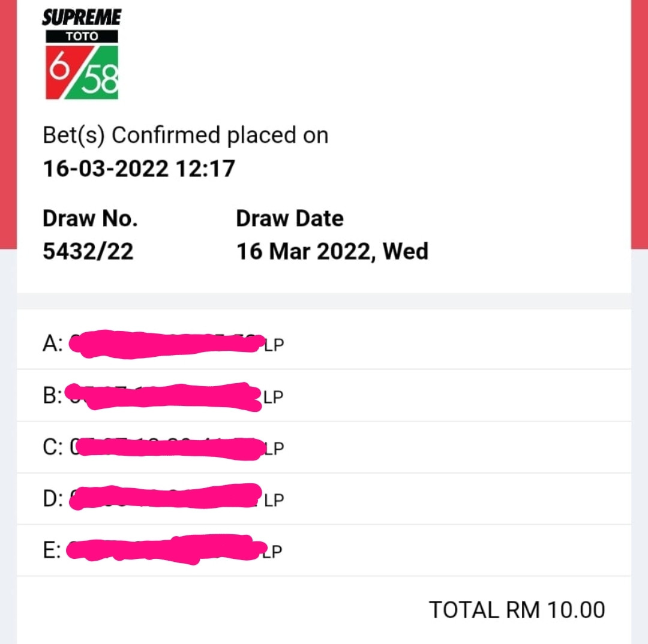Viewport: 648px width, 644px height.
Task: Select bet row B
Action: coord(324,396)
